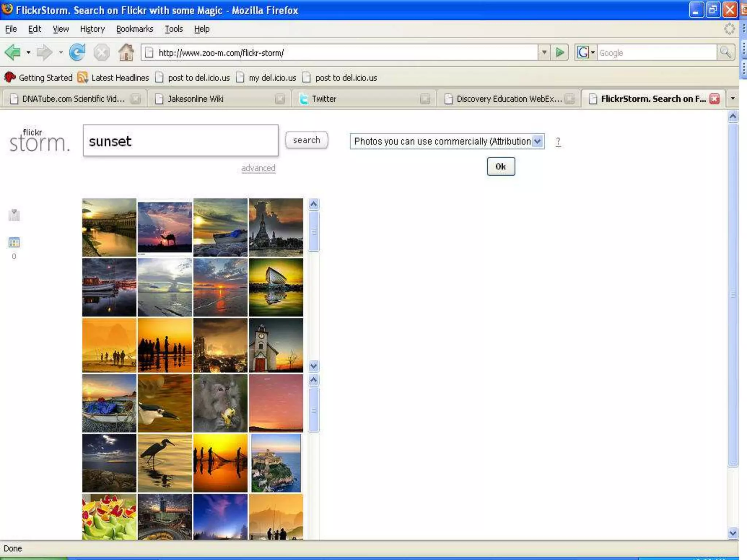Click the flickr storm logo

(x=39, y=141)
